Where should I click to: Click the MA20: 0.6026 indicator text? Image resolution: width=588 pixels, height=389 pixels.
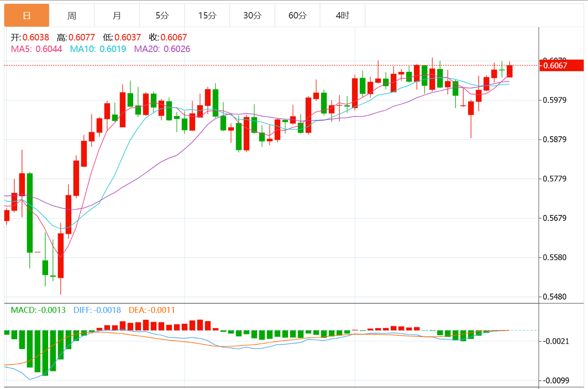tap(162, 49)
